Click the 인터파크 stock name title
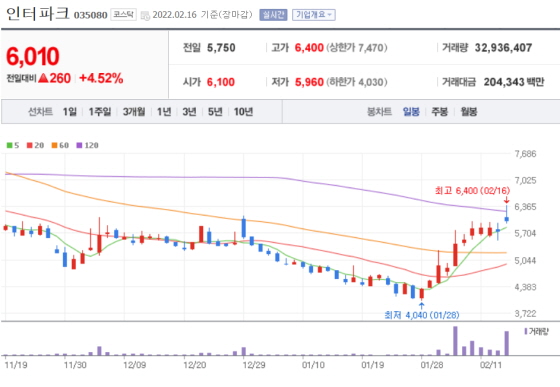The image size is (560, 387). [x=38, y=14]
